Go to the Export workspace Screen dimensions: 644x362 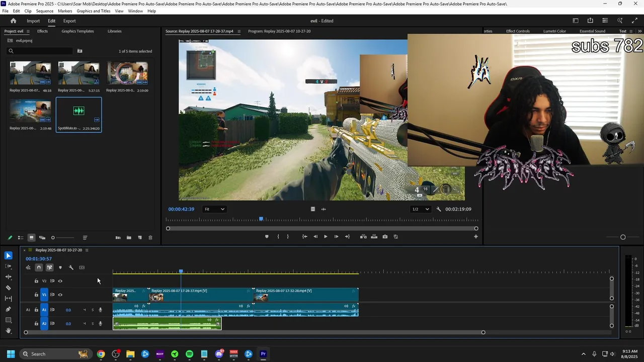point(69,21)
